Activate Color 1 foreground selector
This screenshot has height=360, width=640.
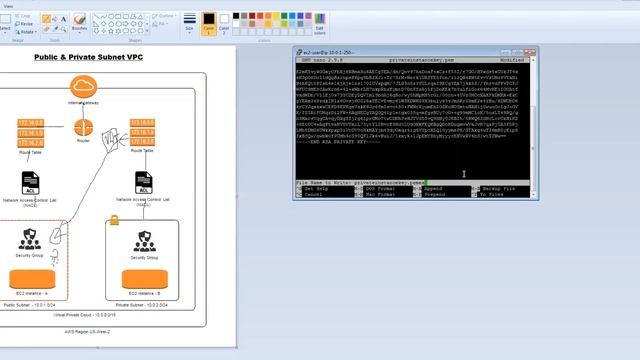point(209,23)
